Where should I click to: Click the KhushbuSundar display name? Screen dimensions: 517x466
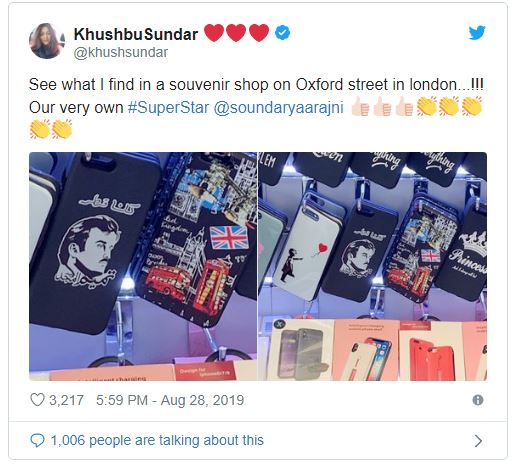[136, 34]
